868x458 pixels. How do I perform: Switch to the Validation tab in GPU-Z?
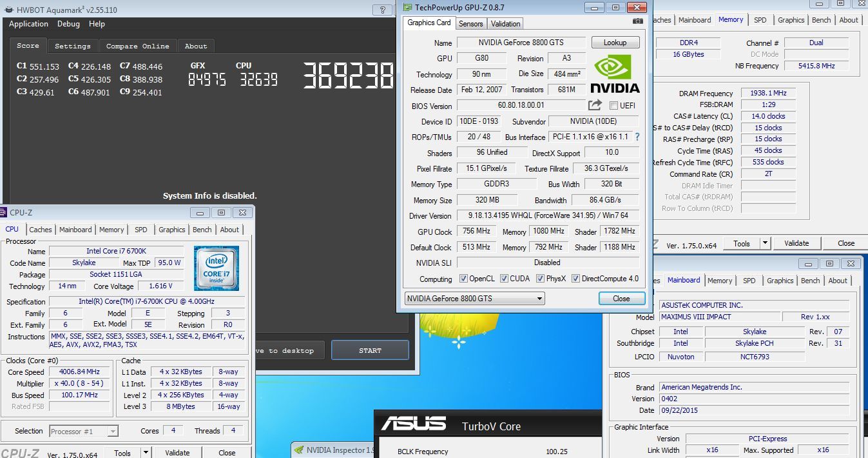(505, 23)
